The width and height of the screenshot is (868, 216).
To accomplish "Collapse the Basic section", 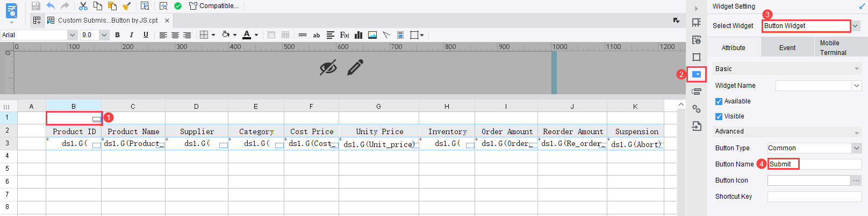I will coord(857,69).
